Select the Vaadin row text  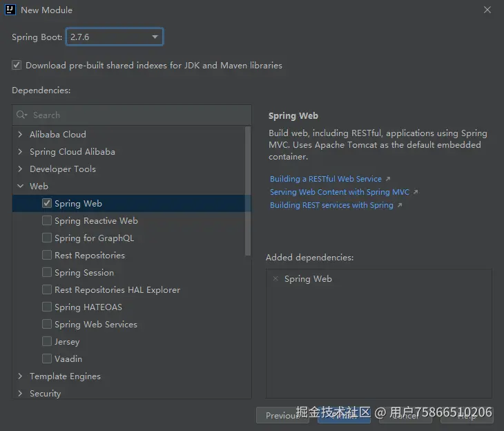[68, 359]
